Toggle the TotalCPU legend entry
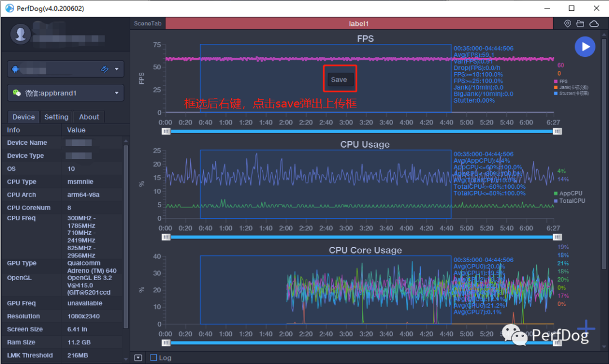 [x=570, y=201]
